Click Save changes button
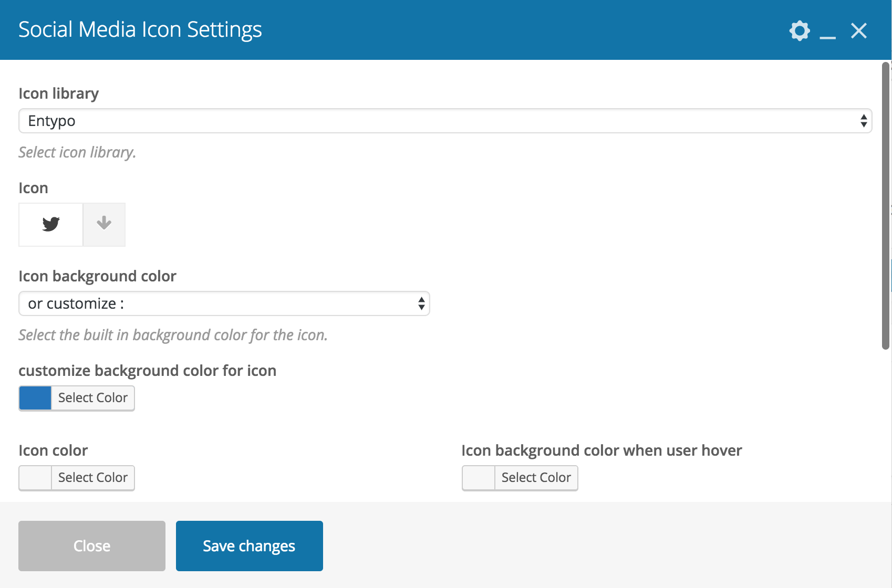This screenshot has height=588, width=892. 250,546
